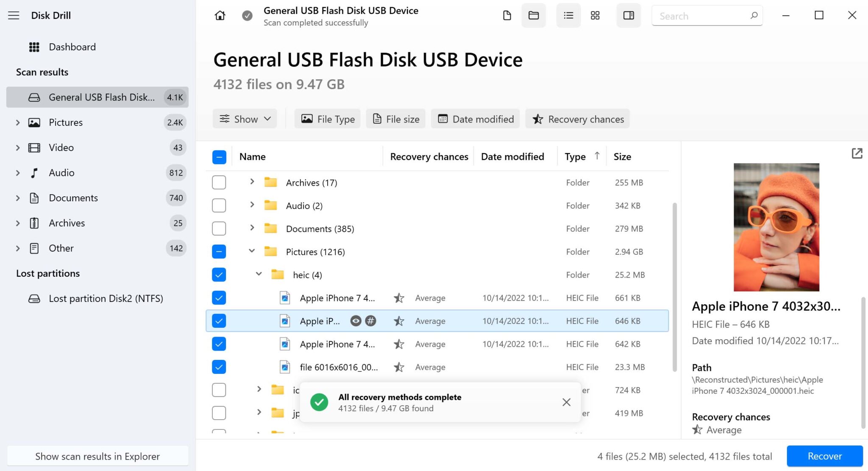Click the Recover button

tap(824, 456)
